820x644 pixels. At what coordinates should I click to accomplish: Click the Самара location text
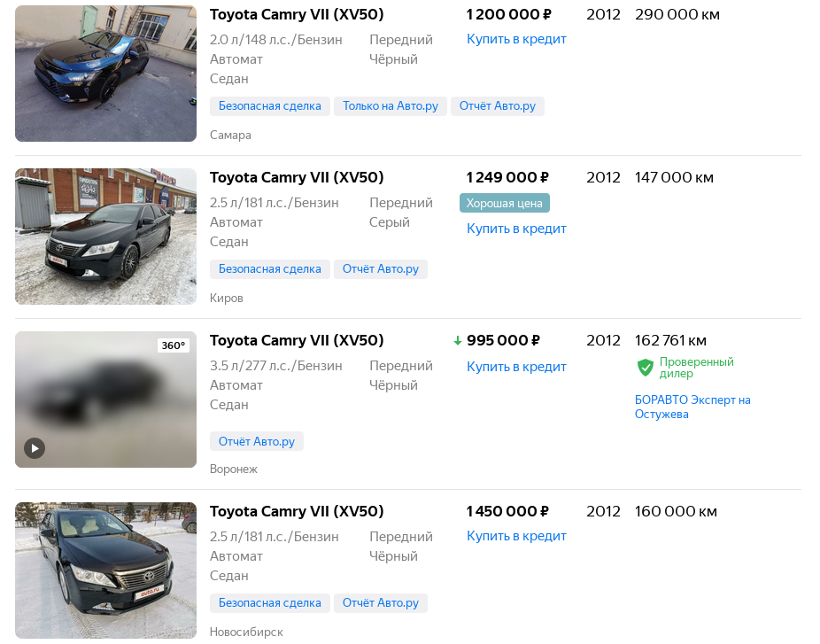coord(230,135)
